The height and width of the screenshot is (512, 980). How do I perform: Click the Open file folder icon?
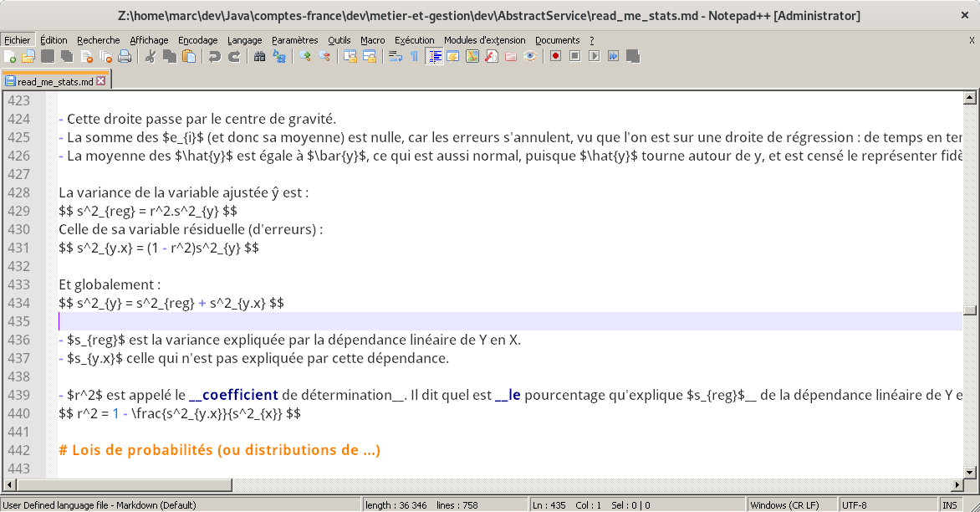(x=28, y=56)
